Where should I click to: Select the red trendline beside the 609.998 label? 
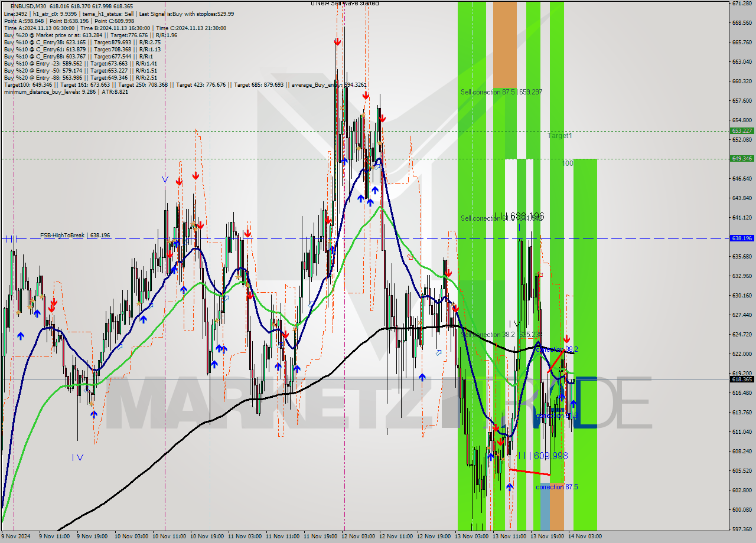coord(530,472)
